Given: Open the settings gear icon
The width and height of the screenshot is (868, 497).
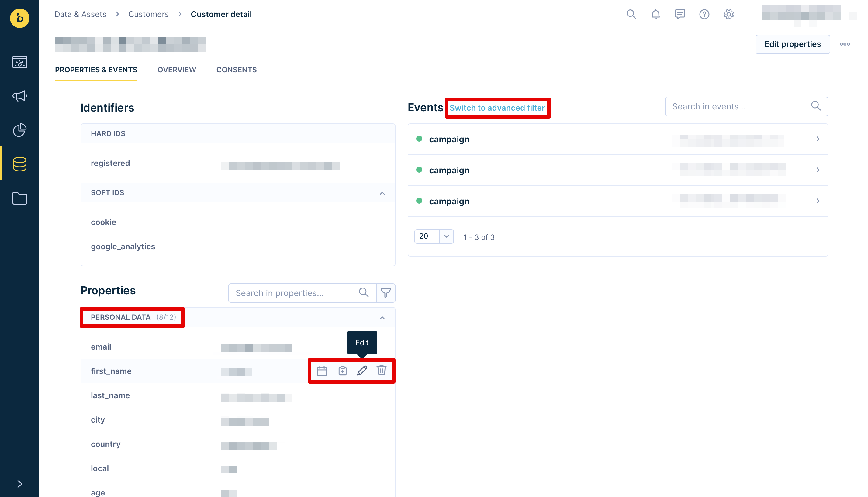Looking at the screenshot, I should [x=728, y=14].
